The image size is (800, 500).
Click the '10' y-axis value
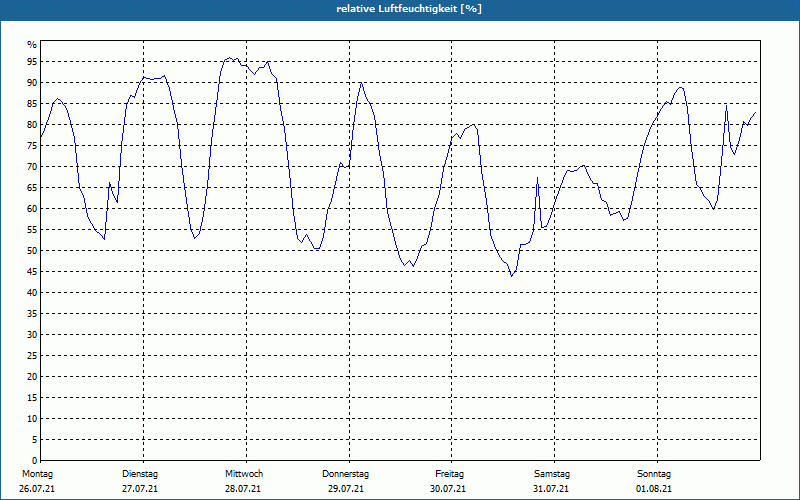[x=32, y=419]
